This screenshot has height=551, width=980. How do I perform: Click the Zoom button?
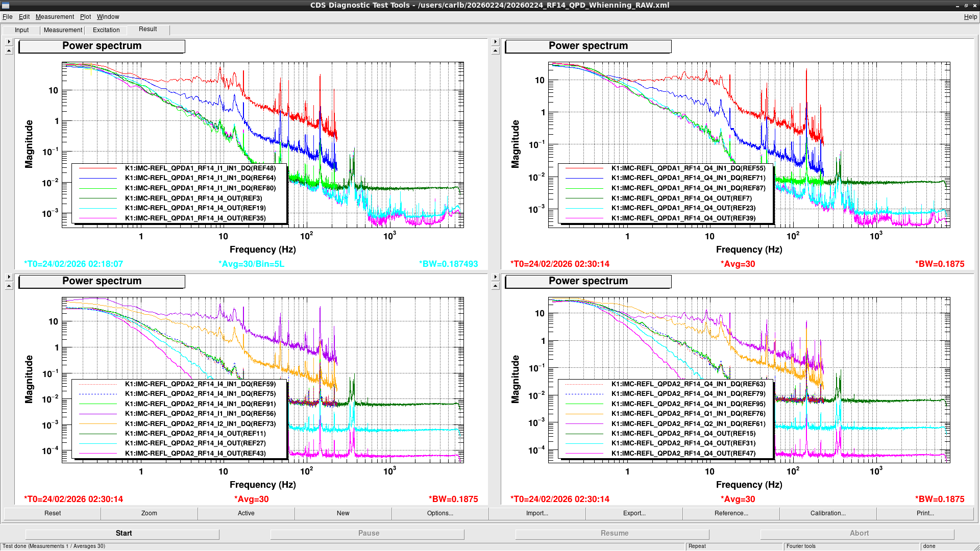tap(149, 513)
